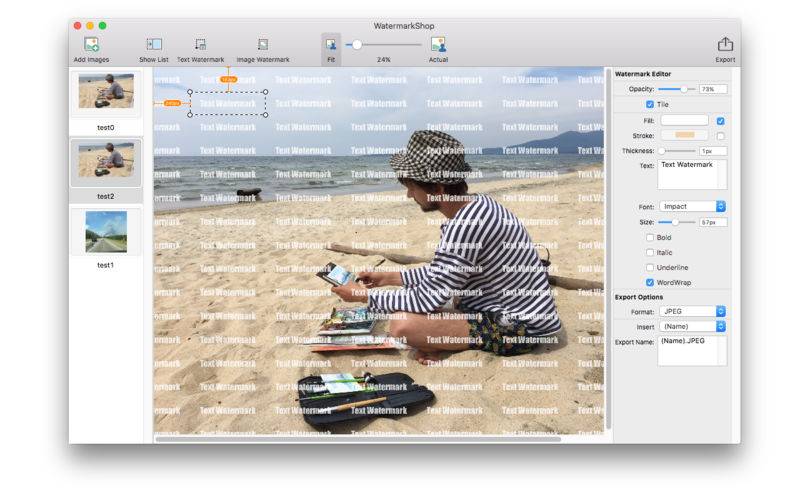Image resolution: width=800 pixels, height=500 pixels.
Task: Click the Opacity percentage field
Action: point(713,89)
